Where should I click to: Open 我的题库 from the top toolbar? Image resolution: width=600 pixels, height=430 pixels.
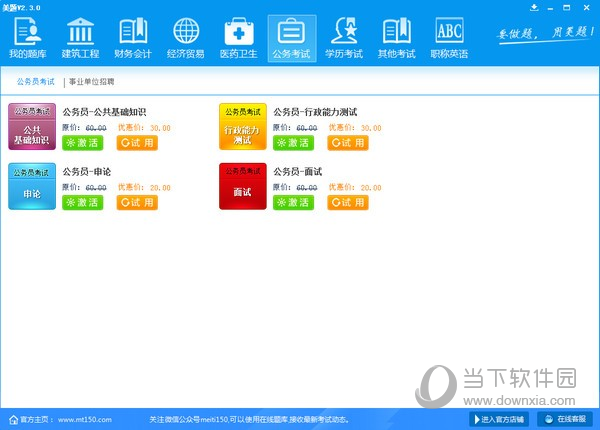point(28,38)
